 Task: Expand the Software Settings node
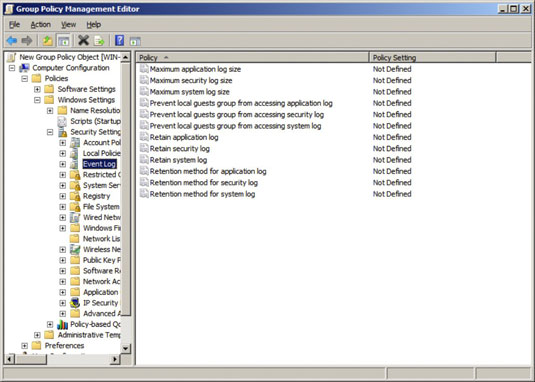coord(37,89)
